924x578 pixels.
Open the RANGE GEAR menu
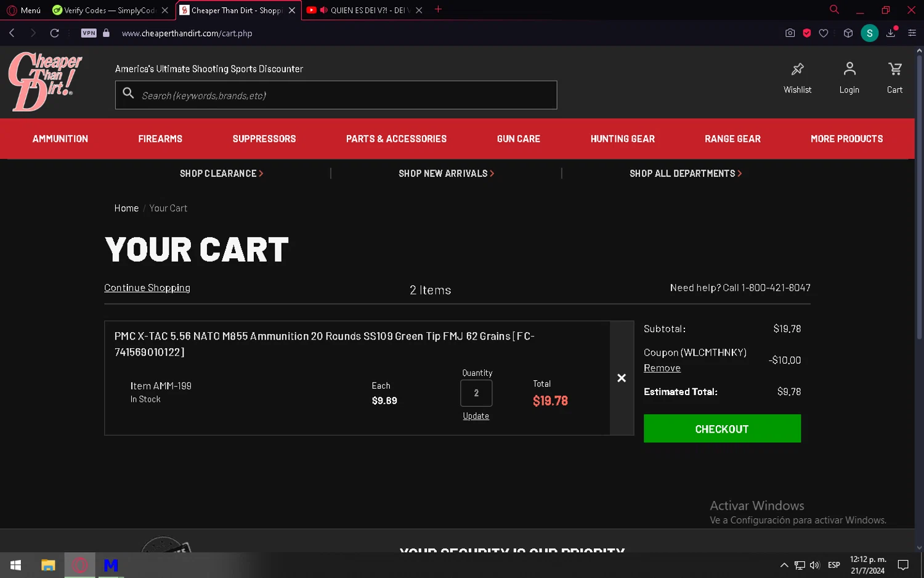(732, 139)
